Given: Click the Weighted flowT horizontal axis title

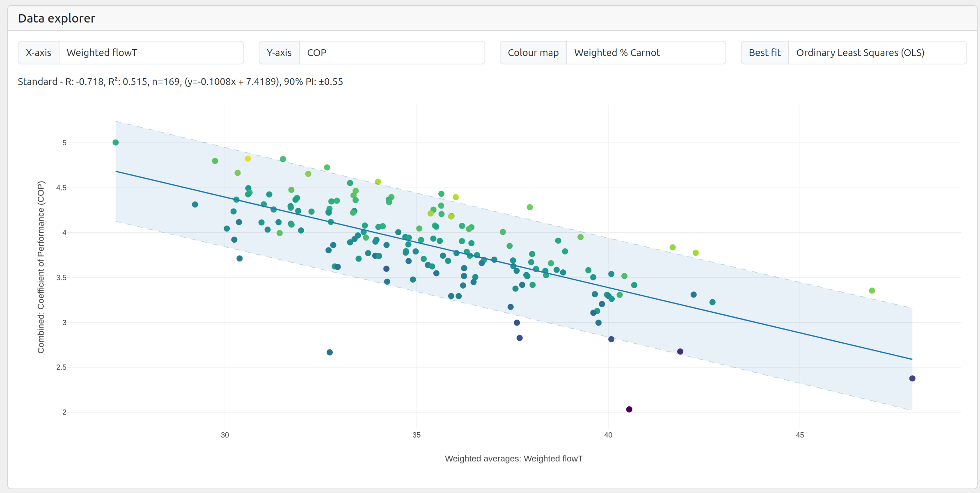Looking at the screenshot, I should [513, 459].
